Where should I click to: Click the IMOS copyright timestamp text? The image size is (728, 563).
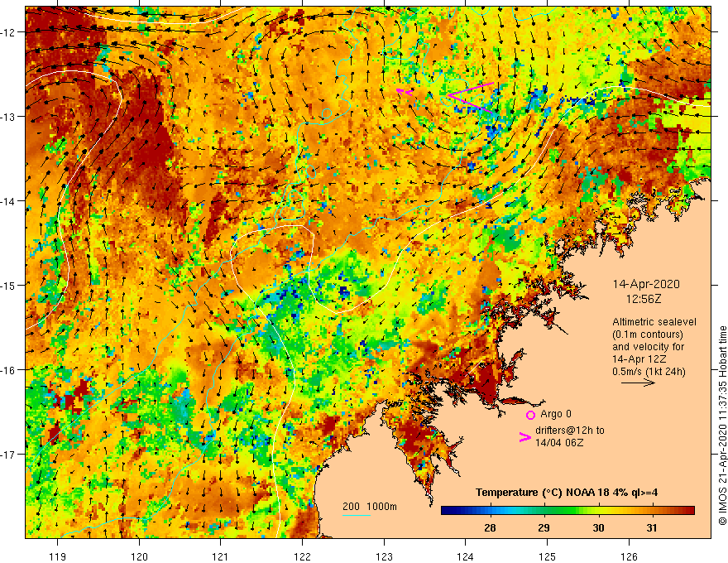click(x=722, y=426)
